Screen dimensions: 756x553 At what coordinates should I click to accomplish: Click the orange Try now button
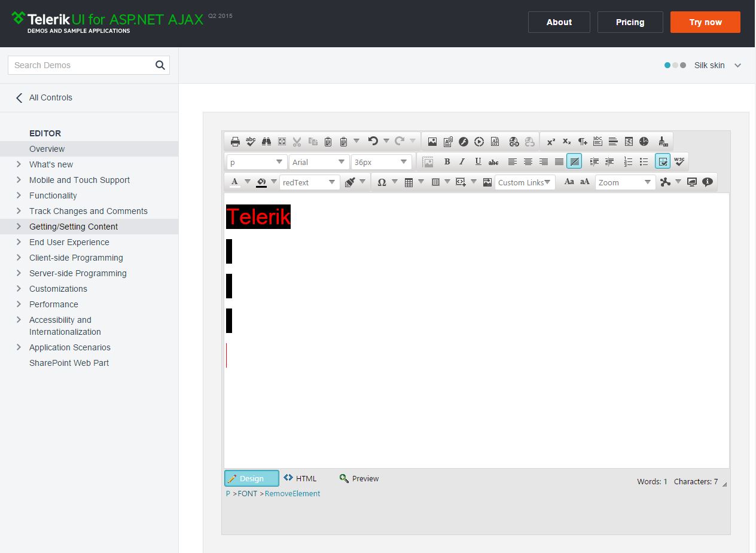[x=705, y=22]
